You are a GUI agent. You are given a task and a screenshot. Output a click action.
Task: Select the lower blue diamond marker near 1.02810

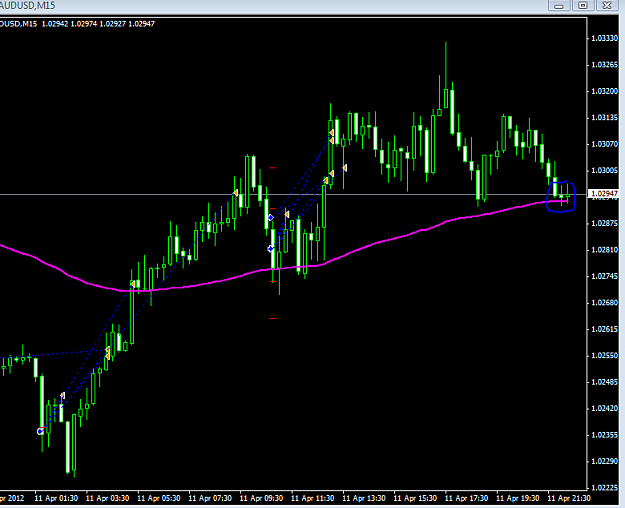271,249
